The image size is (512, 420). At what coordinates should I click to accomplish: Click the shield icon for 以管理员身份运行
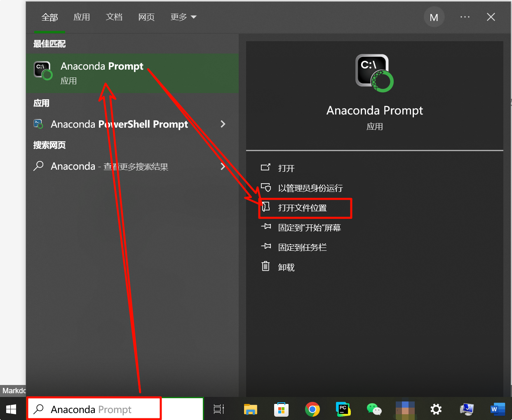[266, 187]
